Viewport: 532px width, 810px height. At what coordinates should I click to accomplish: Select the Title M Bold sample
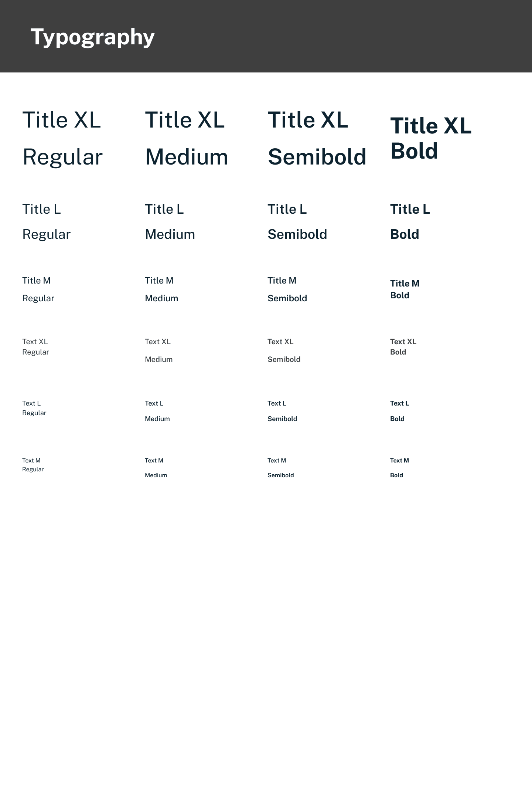coord(405,289)
